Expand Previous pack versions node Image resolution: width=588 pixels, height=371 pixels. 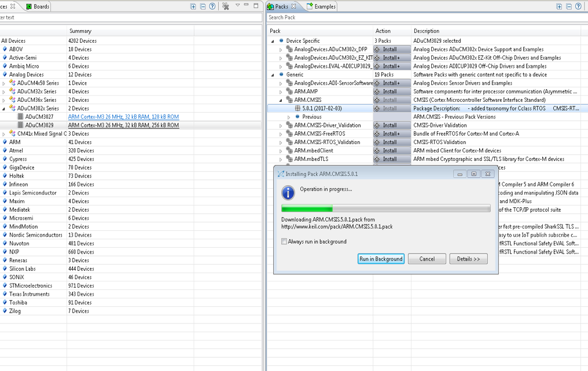pos(289,117)
